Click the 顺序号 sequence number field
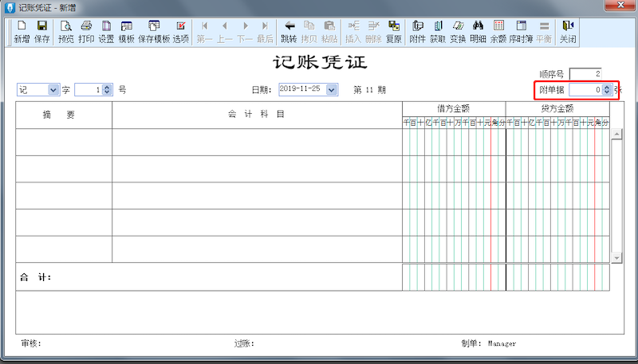 click(585, 74)
